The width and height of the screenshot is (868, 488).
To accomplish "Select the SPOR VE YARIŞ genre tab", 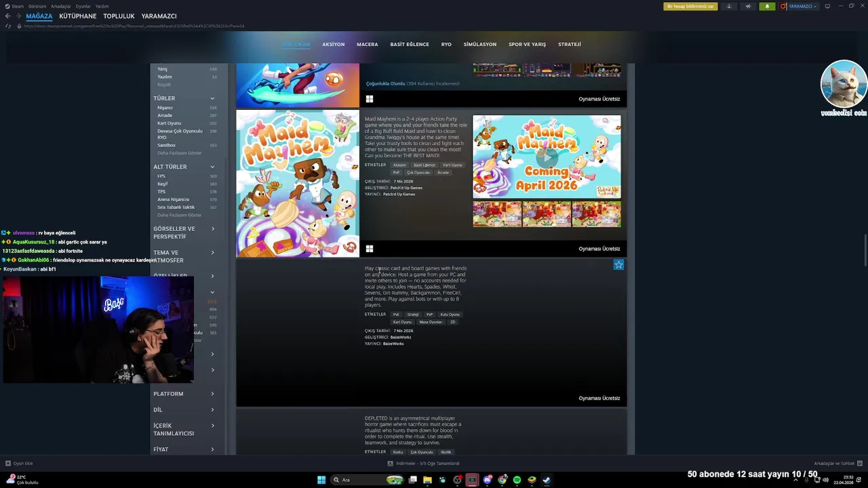I will point(527,44).
